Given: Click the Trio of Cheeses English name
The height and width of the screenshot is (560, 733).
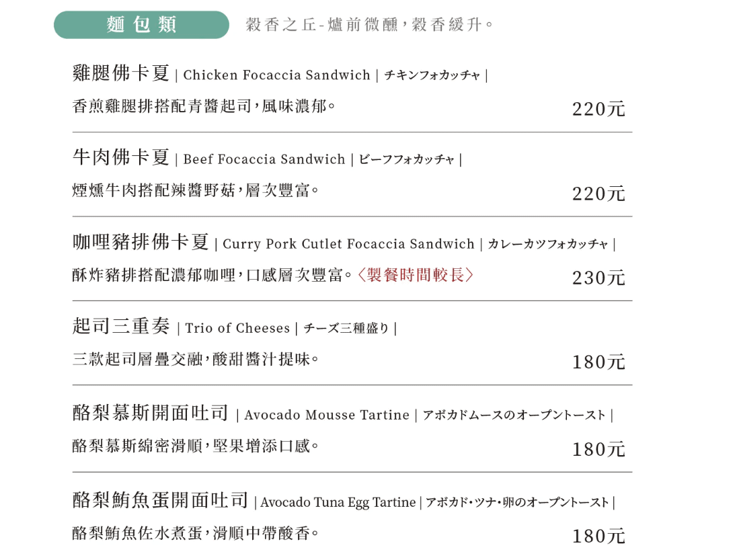Looking at the screenshot, I should [x=237, y=329].
